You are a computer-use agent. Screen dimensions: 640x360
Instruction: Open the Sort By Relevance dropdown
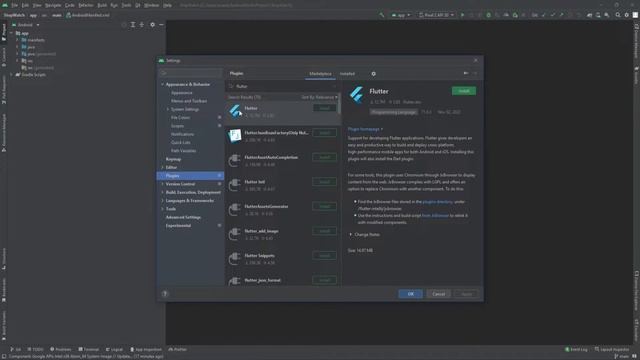pyautogui.click(x=320, y=97)
